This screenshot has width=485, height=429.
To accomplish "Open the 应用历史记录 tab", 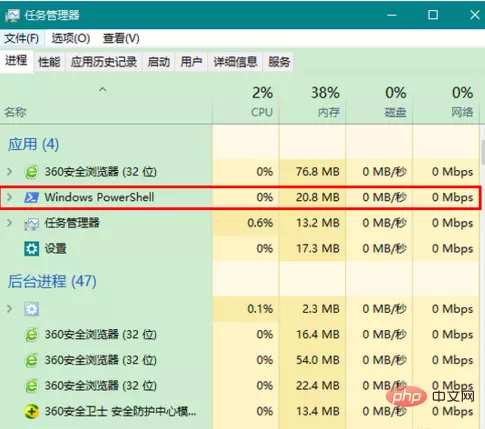I will [x=104, y=62].
